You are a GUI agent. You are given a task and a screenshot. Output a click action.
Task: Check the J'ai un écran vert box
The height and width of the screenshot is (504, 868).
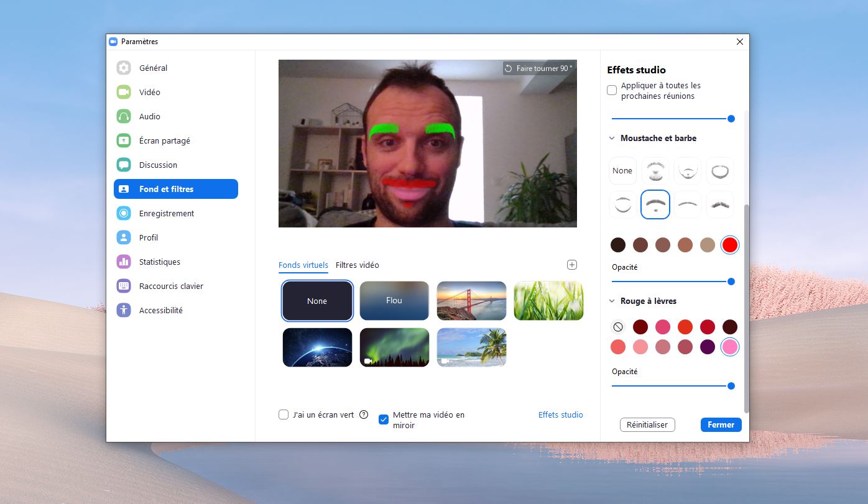284,415
